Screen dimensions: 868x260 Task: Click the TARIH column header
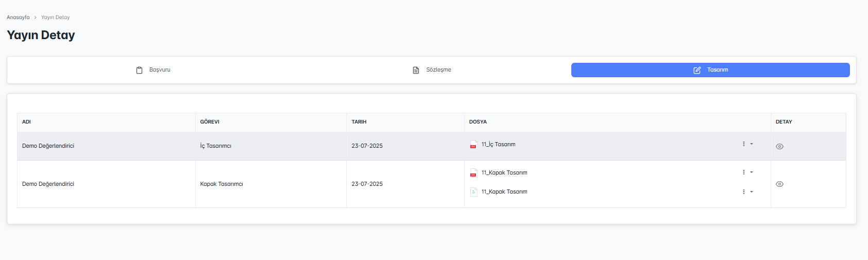(359, 122)
